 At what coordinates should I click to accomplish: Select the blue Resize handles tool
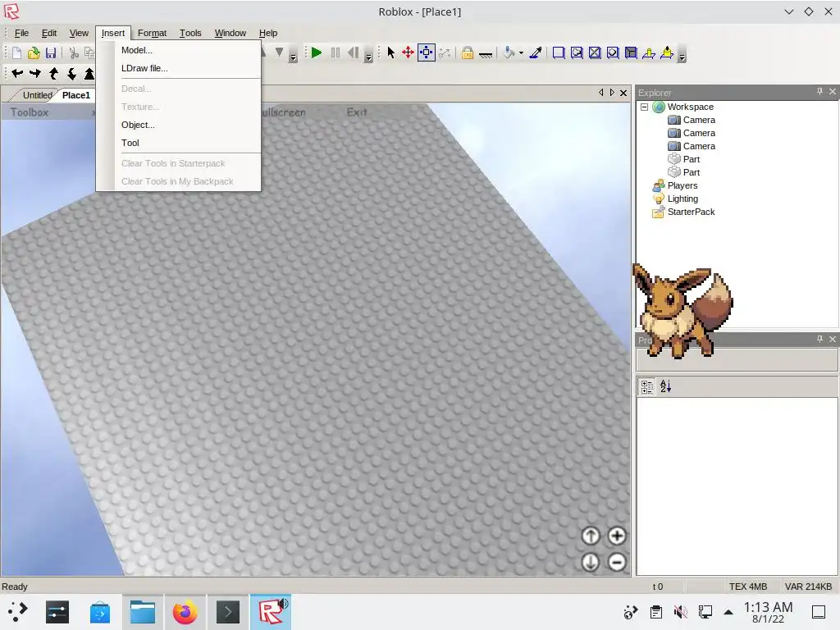(x=427, y=52)
